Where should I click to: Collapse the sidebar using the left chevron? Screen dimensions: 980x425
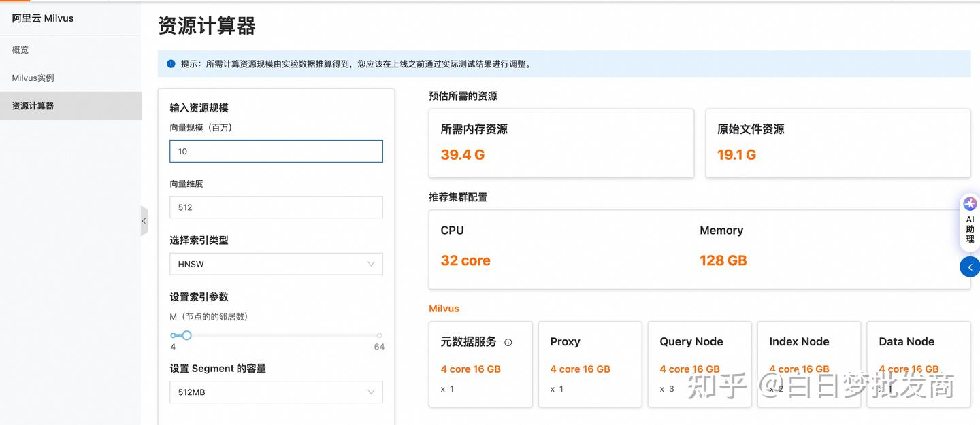(144, 220)
